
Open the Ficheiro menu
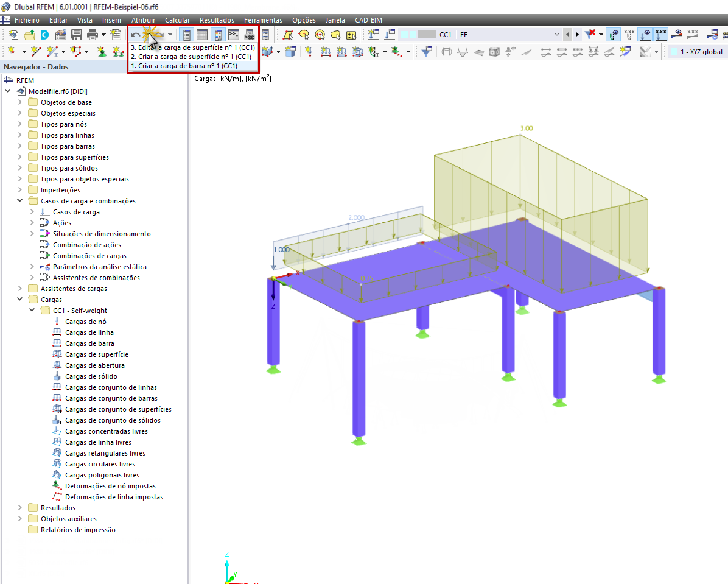click(x=27, y=20)
